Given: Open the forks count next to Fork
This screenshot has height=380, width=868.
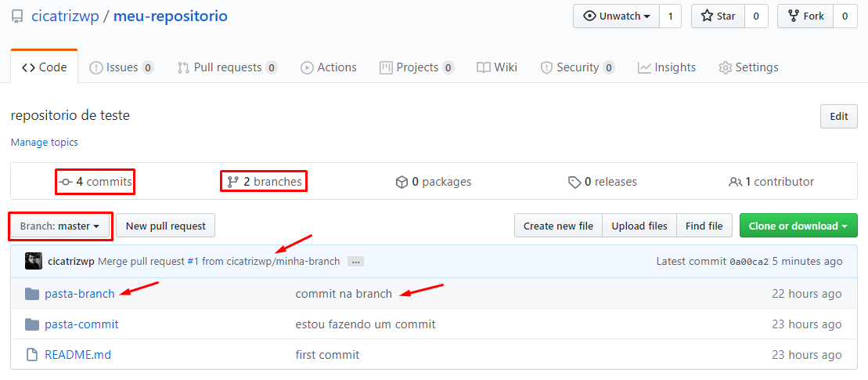Looking at the screenshot, I should click(x=845, y=16).
